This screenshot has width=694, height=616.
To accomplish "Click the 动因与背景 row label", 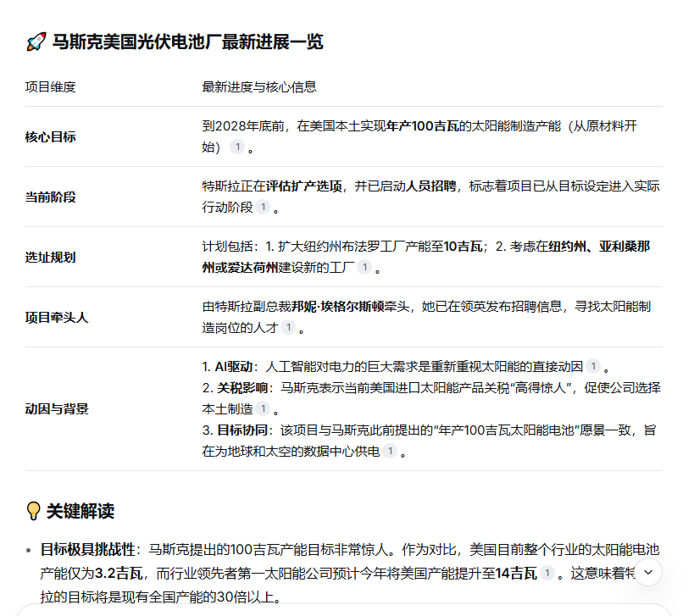I will [x=57, y=408].
